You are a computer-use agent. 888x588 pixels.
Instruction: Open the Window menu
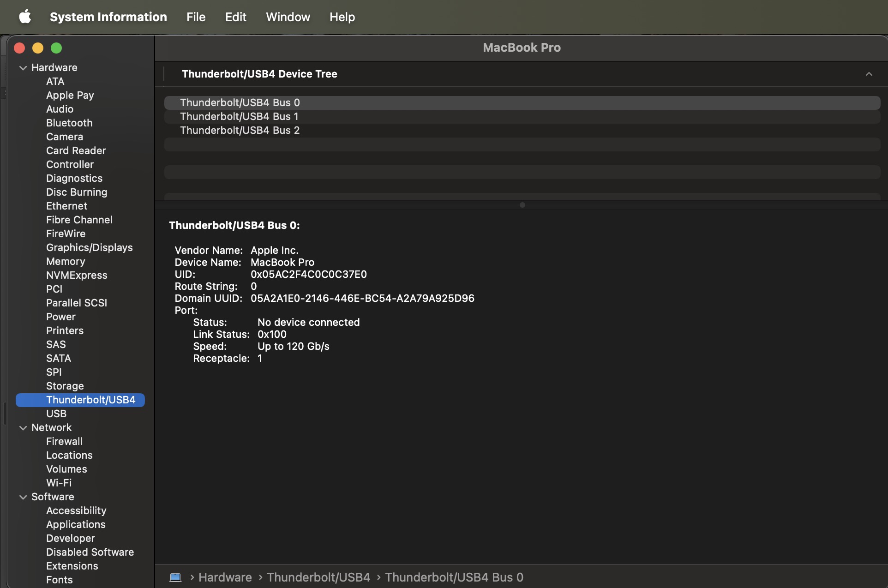point(288,17)
